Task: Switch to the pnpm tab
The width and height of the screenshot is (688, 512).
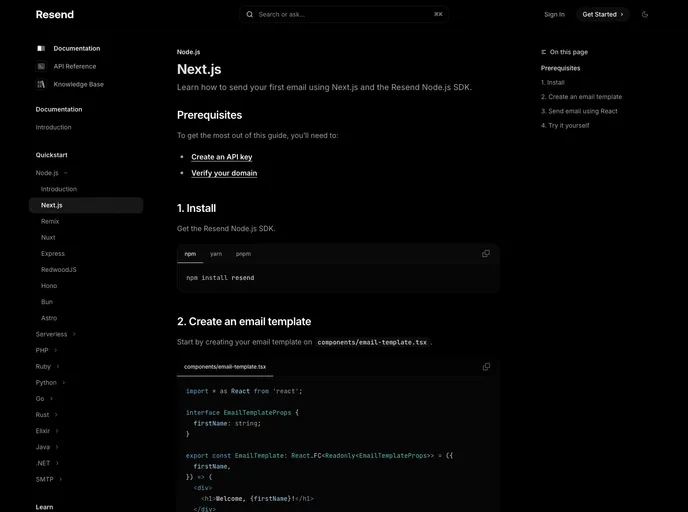Action: click(243, 254)
